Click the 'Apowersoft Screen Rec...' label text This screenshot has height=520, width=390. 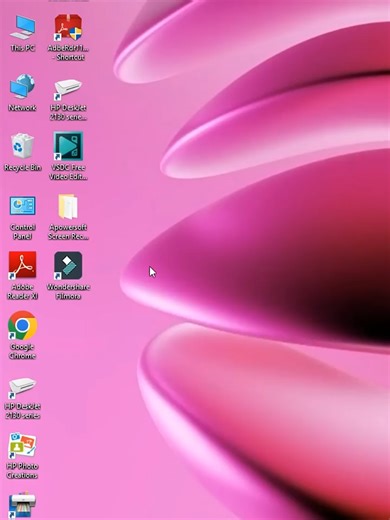tap(68, 232)
